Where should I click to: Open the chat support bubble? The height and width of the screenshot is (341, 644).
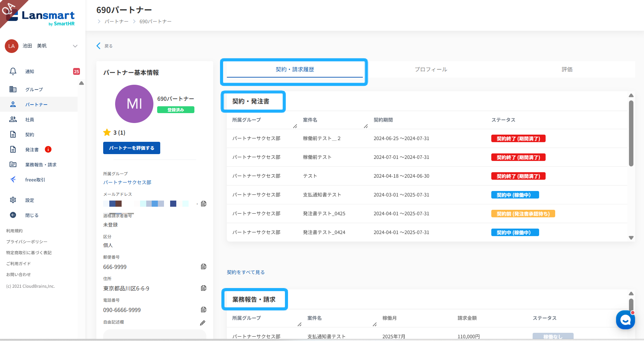(625, 320)
